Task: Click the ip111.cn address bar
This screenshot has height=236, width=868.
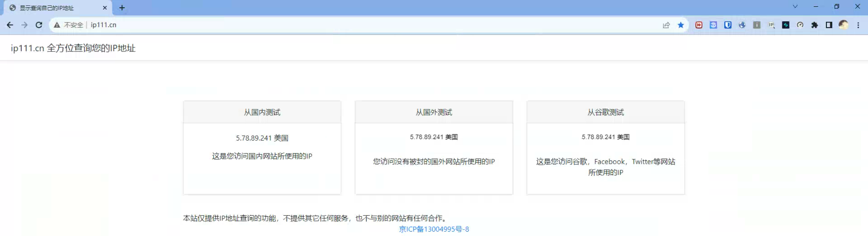Action: (368, 25)
